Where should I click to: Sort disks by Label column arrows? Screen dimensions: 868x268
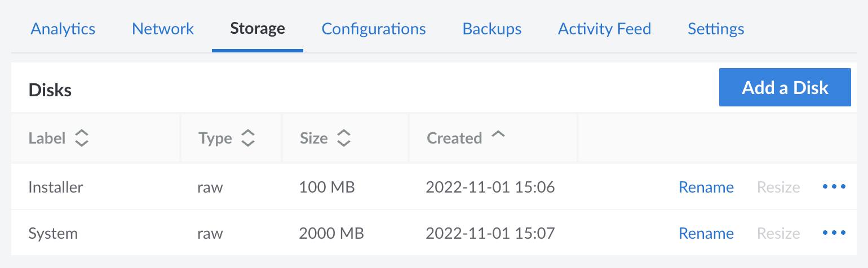click(82, 138)
